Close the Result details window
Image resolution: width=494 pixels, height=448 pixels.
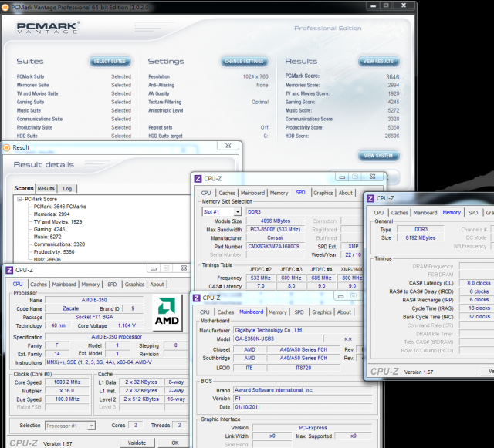tap(228, 146)
